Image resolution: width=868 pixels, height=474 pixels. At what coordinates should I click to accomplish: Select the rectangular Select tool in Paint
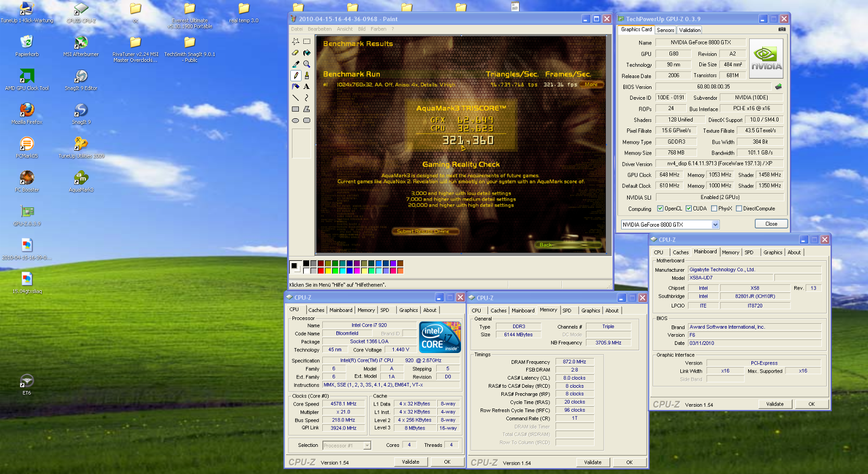[x=307, y=41]
